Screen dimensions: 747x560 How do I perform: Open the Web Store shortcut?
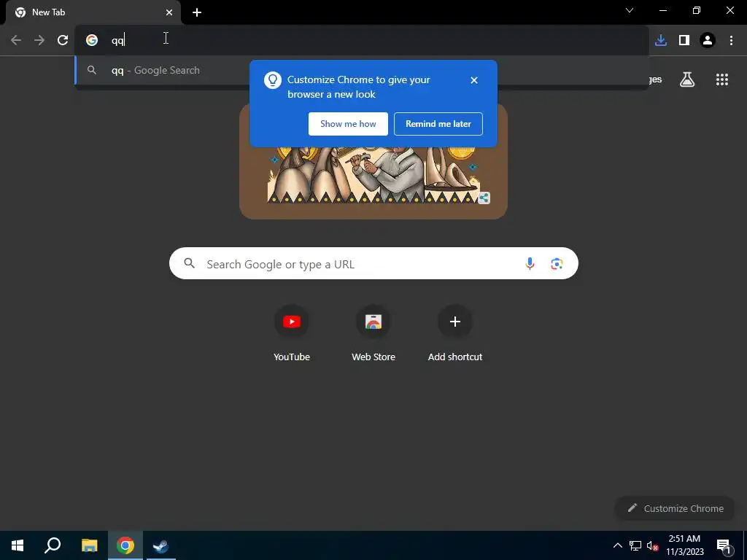tap(373, 332)
